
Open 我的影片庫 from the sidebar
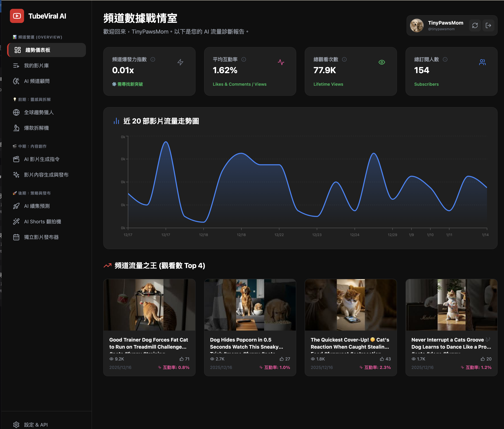coord(47,66)
